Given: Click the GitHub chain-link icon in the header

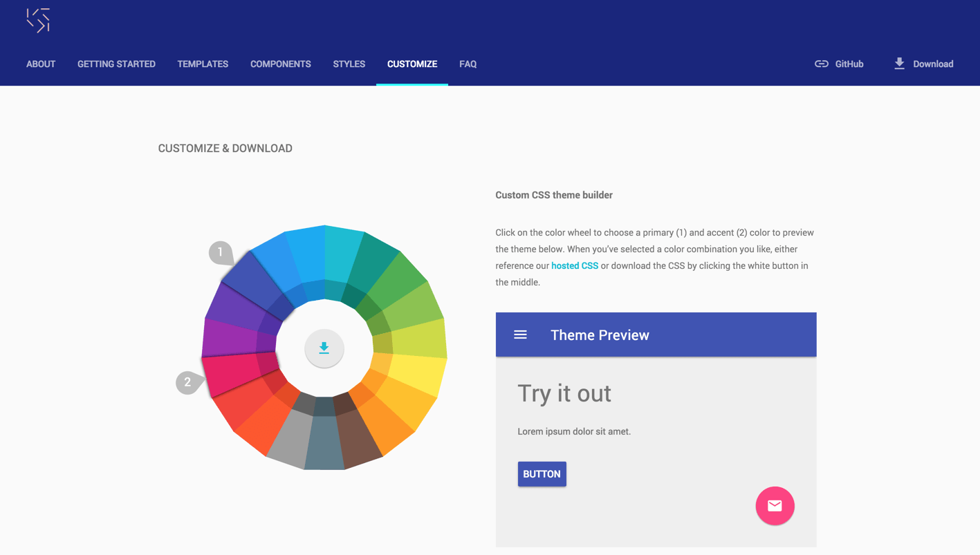Looking at the screenshot, I should (x=821, y=63).
